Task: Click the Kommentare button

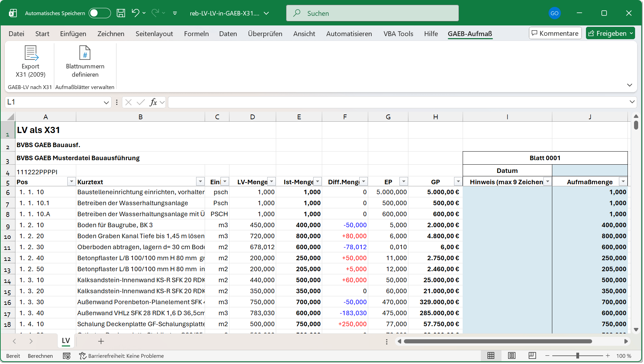Action: click(x=555, y=33)
